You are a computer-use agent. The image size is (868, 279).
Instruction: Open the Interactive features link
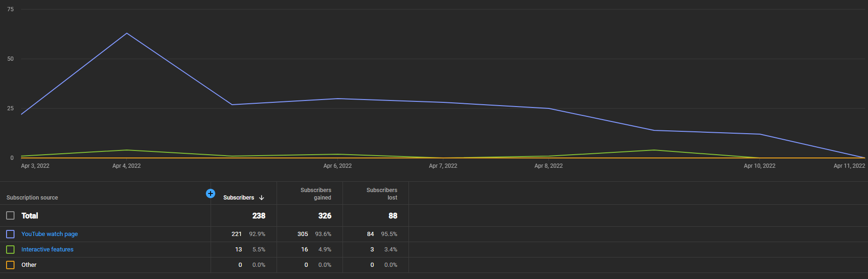[47, 250]
